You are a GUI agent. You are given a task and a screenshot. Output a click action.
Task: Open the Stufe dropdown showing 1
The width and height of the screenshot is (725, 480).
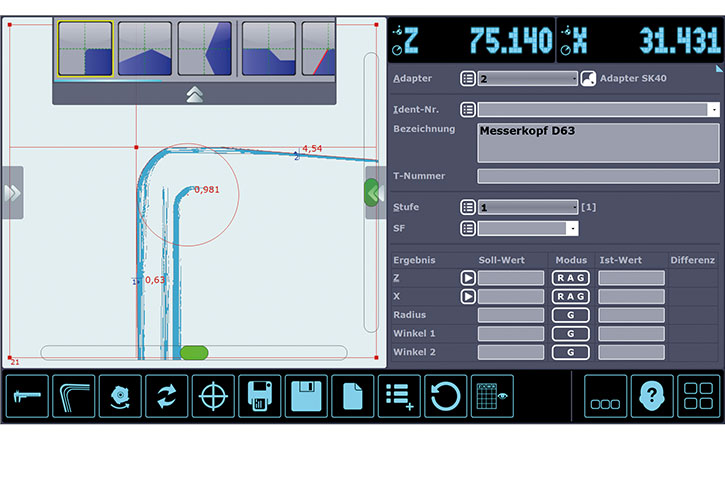coord(528,207)
